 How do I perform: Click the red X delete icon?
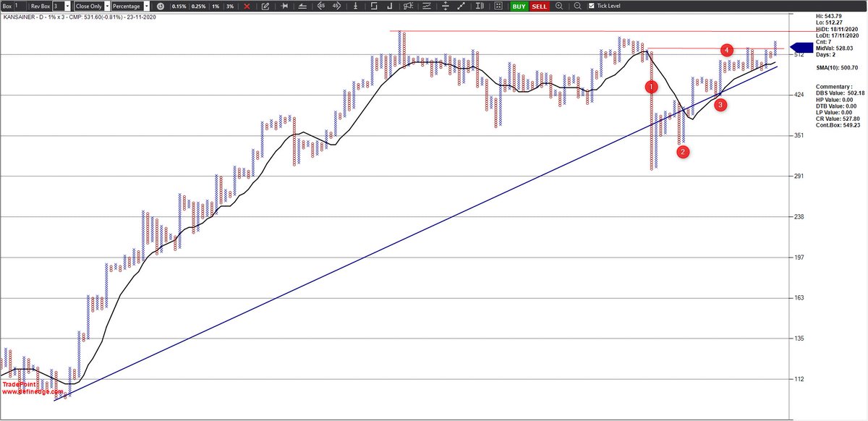[247, 6]
